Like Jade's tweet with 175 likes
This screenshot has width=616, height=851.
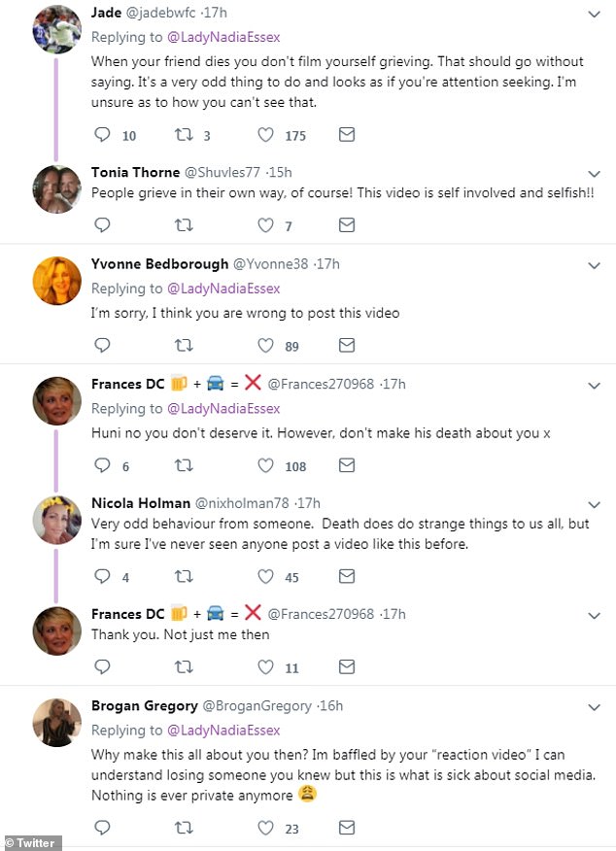tap(265, 135)
